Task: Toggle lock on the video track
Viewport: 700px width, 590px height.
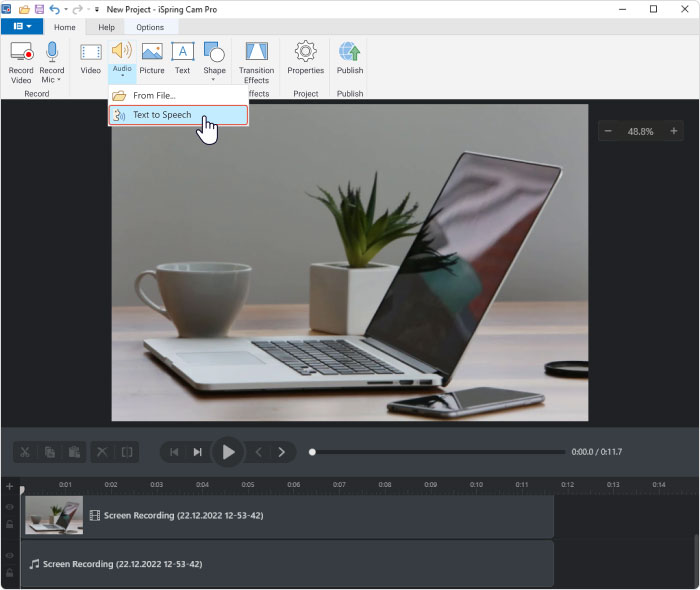Action: [x=10, y=523]
